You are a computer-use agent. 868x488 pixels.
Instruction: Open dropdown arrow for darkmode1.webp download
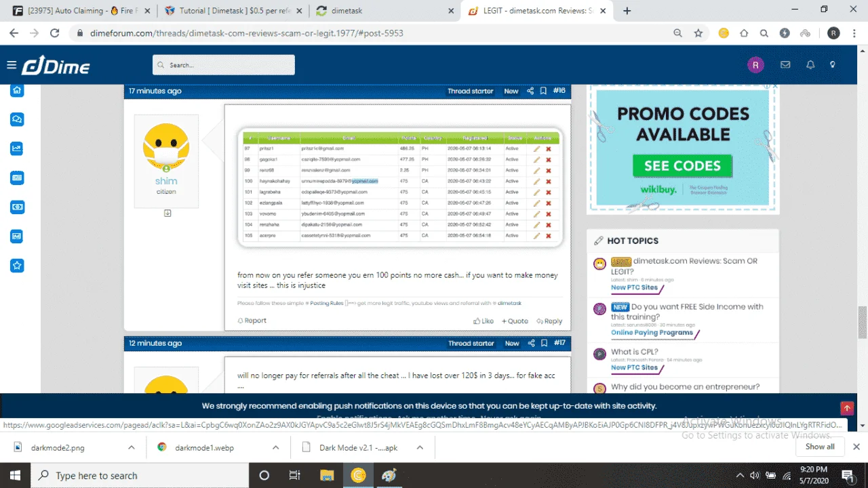(275, 447)
